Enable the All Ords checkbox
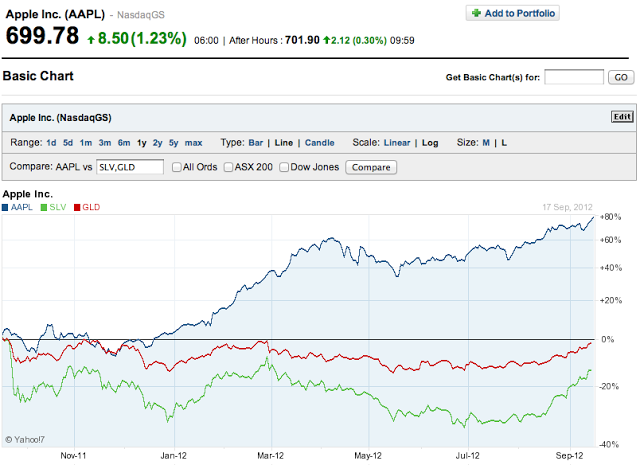Screen dimensions: 640x465 [176, 167]
